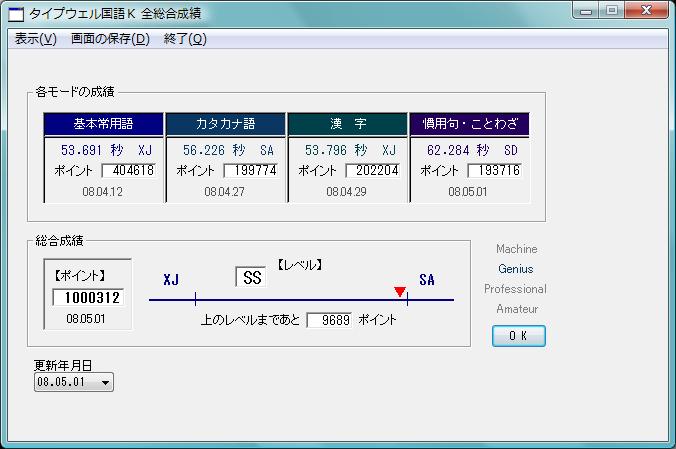Screen dimensions: 676x449
Task: Minimize the タイプウェル国語K window
Action: coord(586,11)
